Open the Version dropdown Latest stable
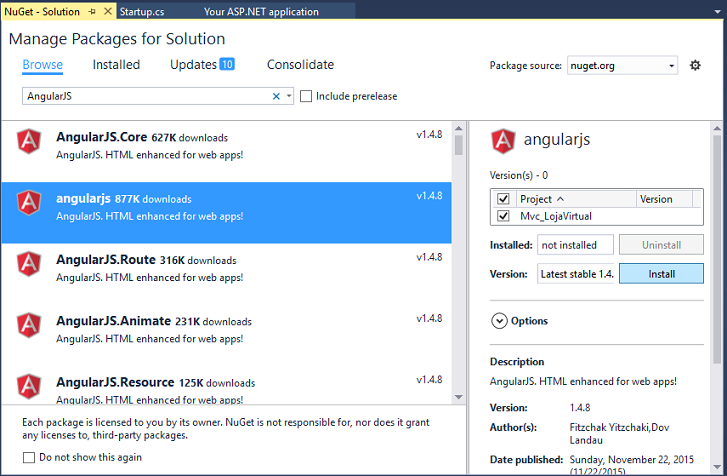 coord(575,274)
